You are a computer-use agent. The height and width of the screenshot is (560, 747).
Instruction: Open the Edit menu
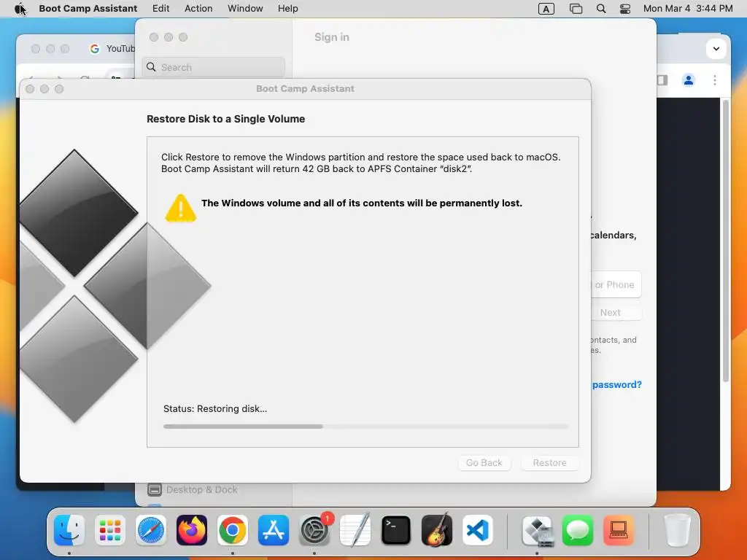(161, 9)
